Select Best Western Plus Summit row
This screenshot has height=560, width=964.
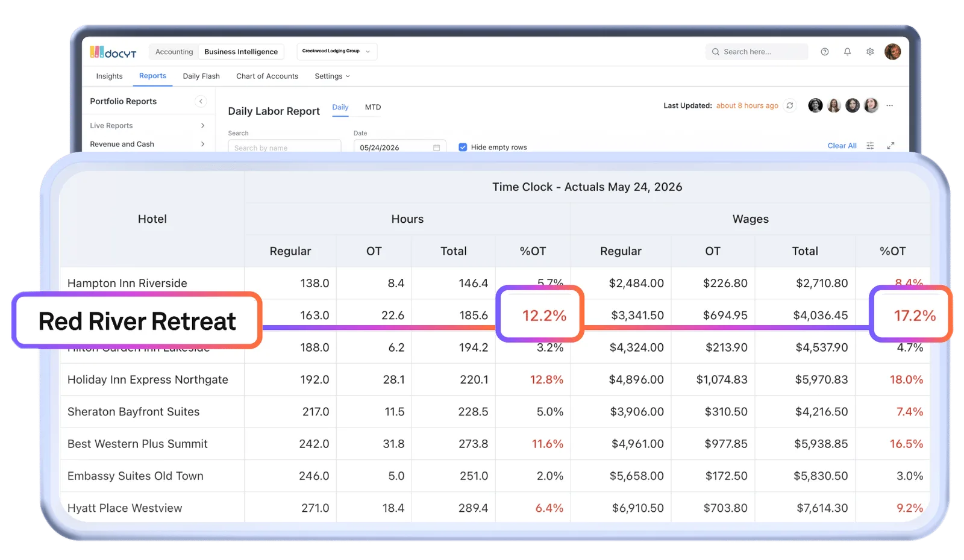click(137, 444)
